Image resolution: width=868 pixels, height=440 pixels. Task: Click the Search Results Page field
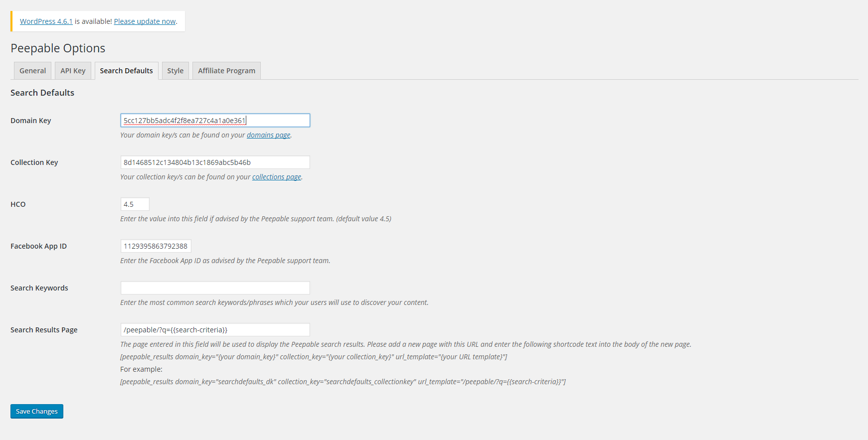click(215, 329)
